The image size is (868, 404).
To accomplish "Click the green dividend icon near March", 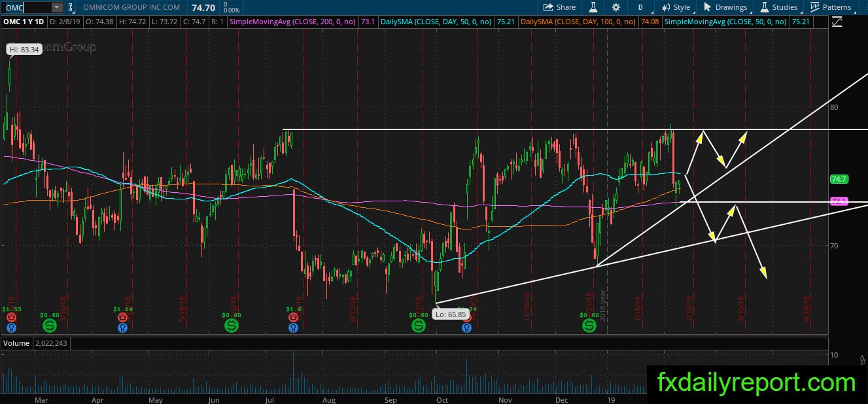I will click(50, 325).
